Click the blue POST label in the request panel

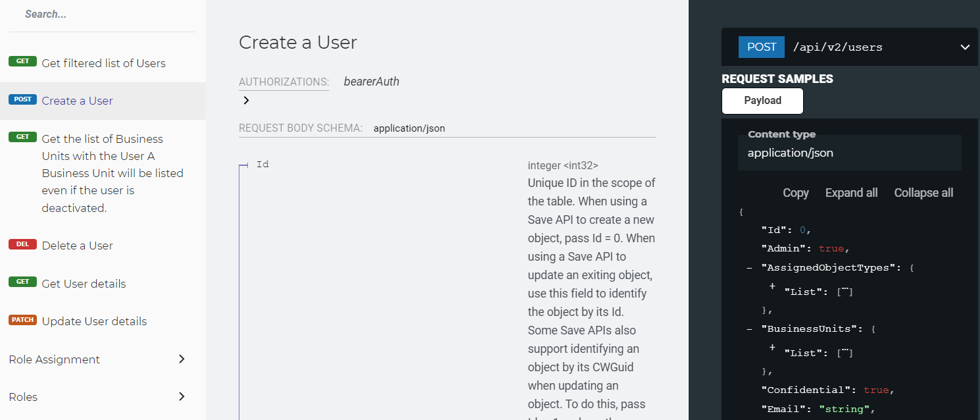point(761,47)
